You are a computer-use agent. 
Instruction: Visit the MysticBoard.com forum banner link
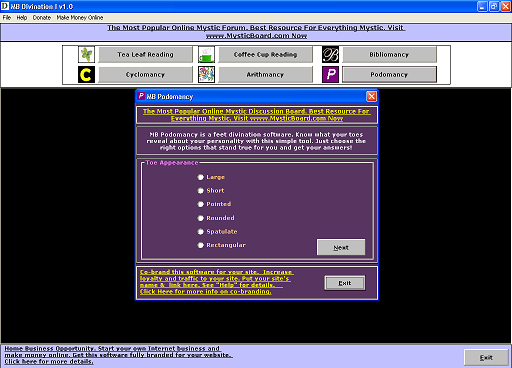pos(256,32)
